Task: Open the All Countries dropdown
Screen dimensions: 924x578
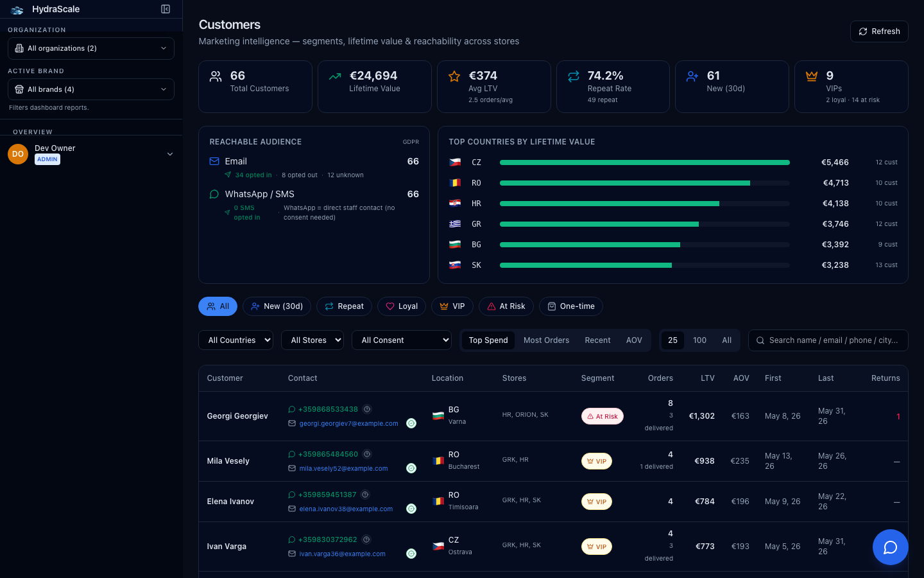Action: click(235, 340)
